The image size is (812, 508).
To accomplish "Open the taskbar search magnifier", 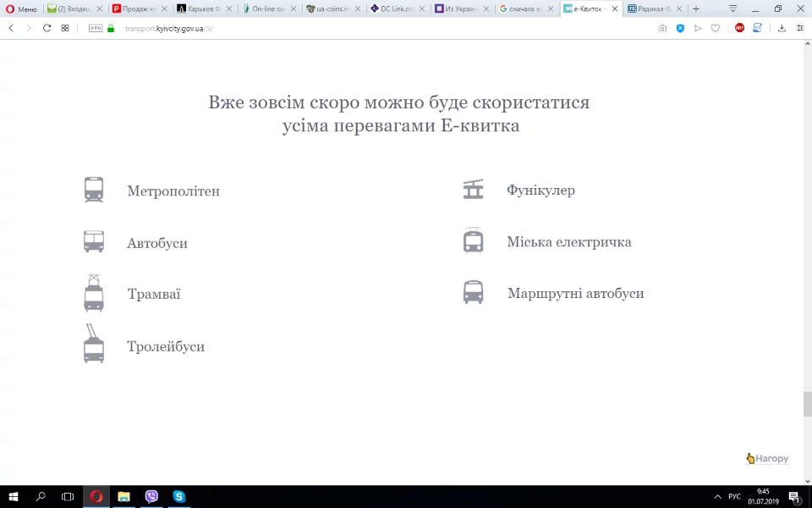I will click(x=41, y=497).
